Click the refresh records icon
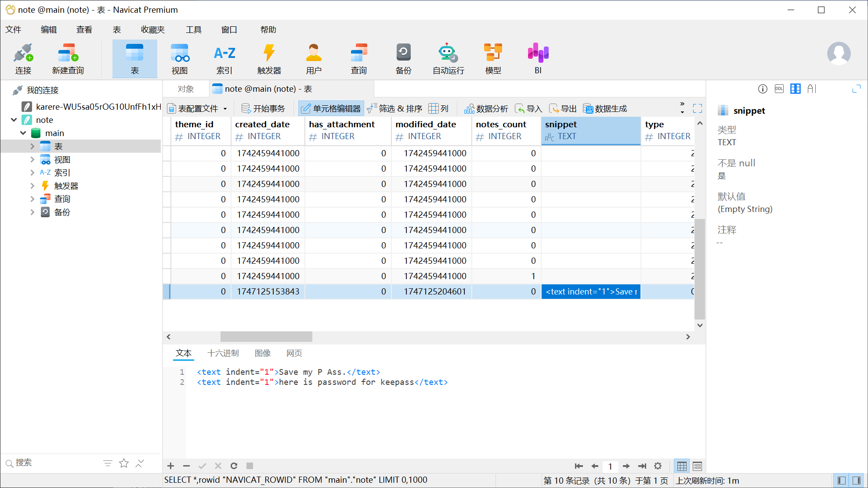The height and width of the screenshot is (488, 868). coord(234,466)
